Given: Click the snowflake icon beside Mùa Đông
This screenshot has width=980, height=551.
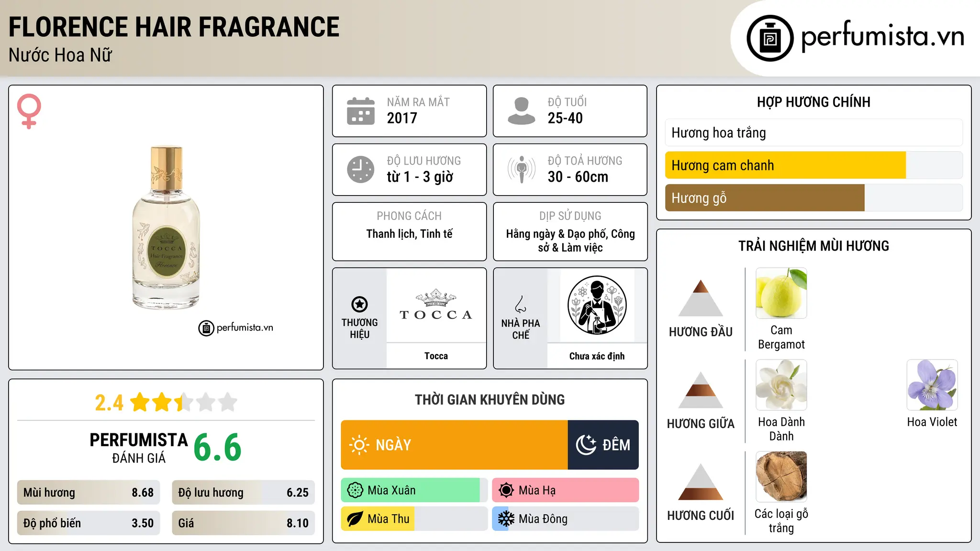Looking at the screenshot, I should (506, 519).
